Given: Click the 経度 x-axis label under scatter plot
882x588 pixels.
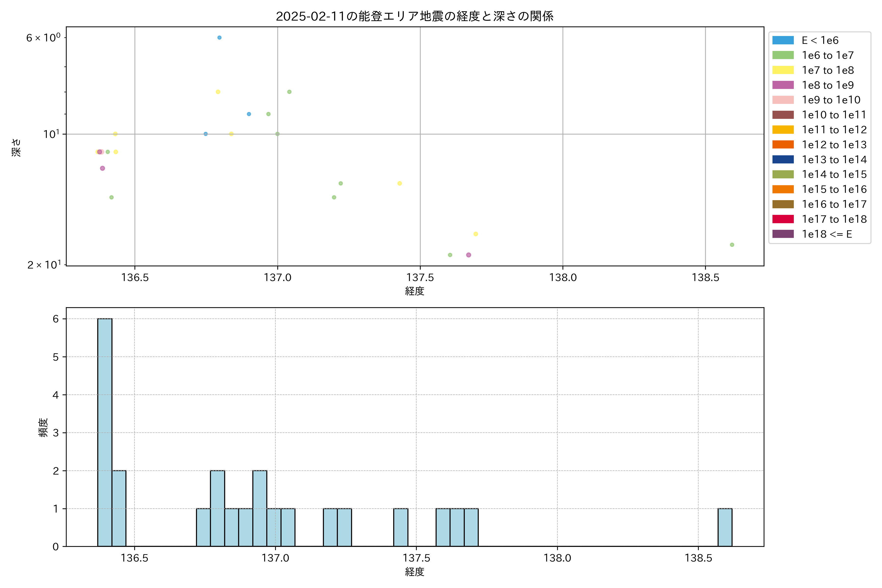Looking at the screenshot, I should [414, 291].
